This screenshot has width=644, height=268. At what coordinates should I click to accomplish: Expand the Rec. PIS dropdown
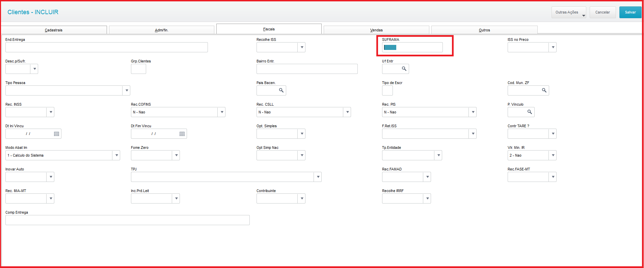coord(473,112)
